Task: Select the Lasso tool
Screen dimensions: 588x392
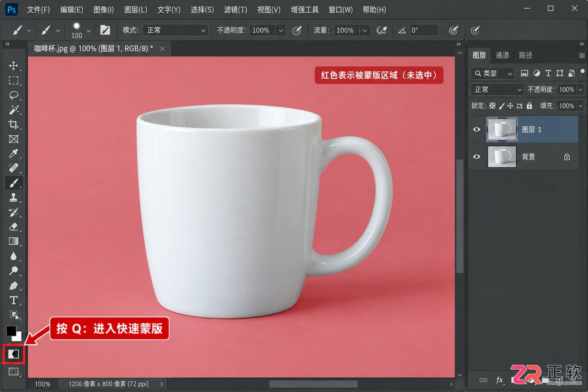Action: [x=13, y=95]
